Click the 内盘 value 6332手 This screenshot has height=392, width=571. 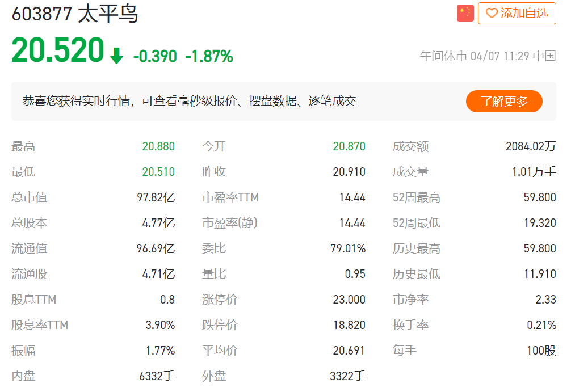click(x=157, y=376)
